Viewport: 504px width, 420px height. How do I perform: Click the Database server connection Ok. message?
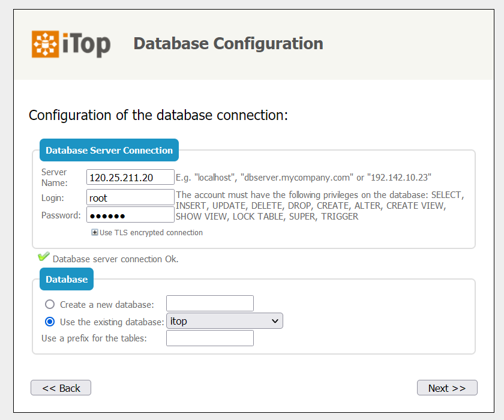(x=115, y=259)
